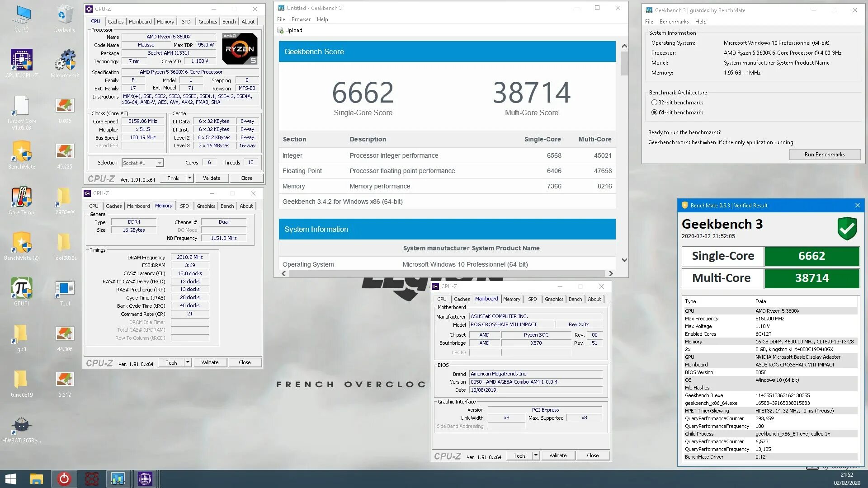Open the TurboV Core desktop file
The width and height of the screenshot is (868, 488).
click(x=21, y=106)
